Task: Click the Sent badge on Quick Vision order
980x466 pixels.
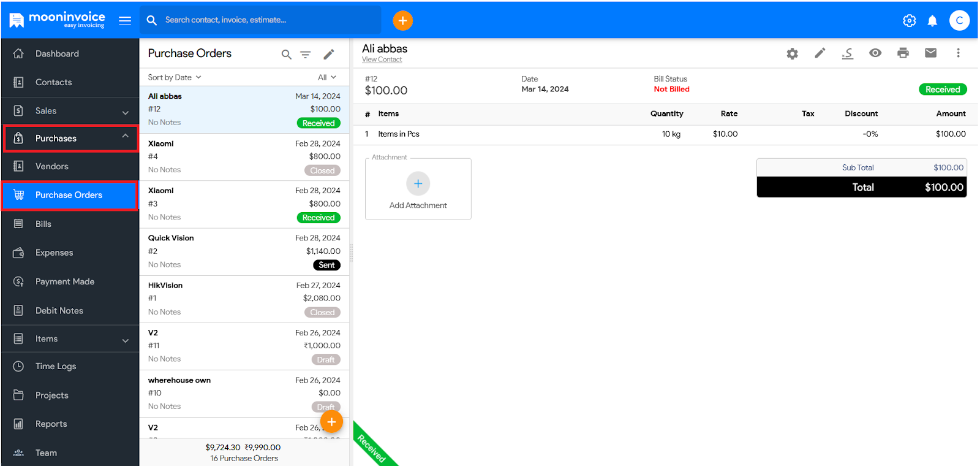Action: pyautogui.click(x=326, y=265)
